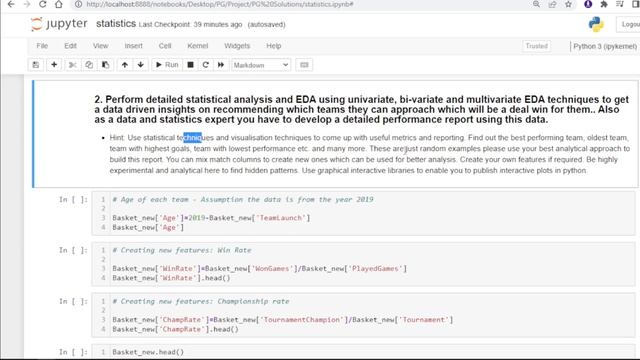Open the Insert menu
This screenshot has height=360, width=640.
(133, 46)
